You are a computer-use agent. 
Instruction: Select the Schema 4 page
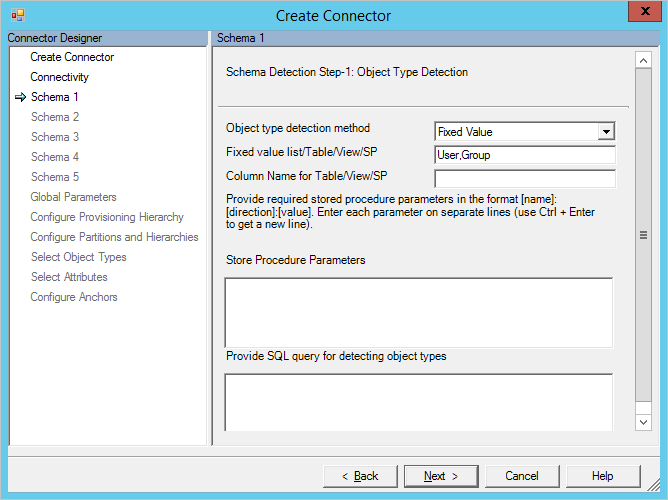pyautogui.click(x=55, y=157)
